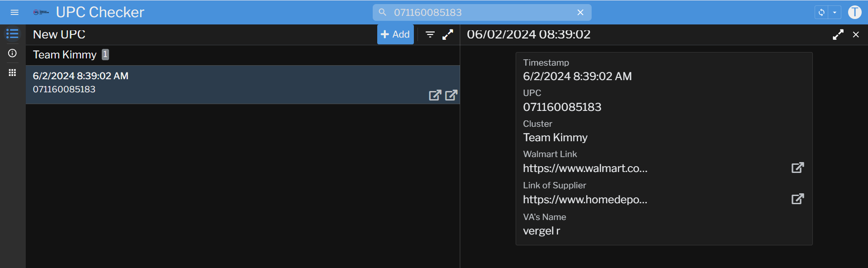This screenshot has height=268, width=868.
Task: Open the Link of Supplier external icon
Action: pos(797,199)
